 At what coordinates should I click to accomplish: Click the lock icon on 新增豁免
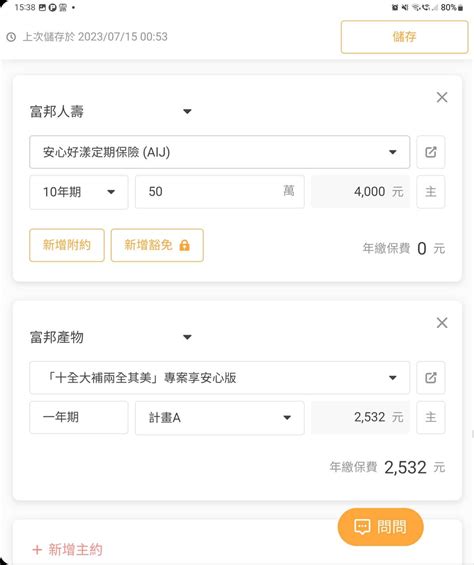coord(185,245)
